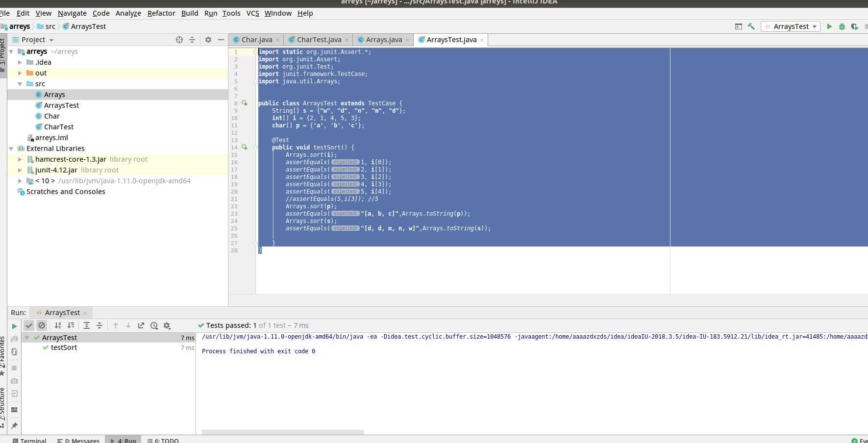
Task: Click the run gutter icon beside testSort method
Action: [244, 148]
